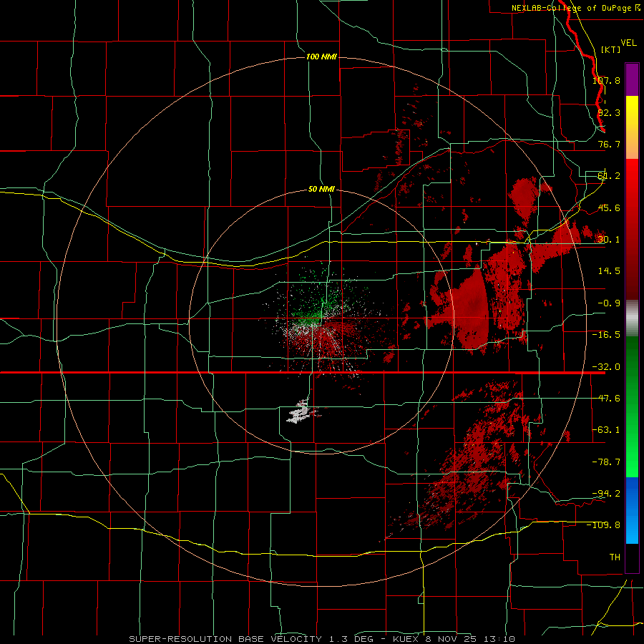Pick the yellow-orange segment of the color bar

point(632,127)
